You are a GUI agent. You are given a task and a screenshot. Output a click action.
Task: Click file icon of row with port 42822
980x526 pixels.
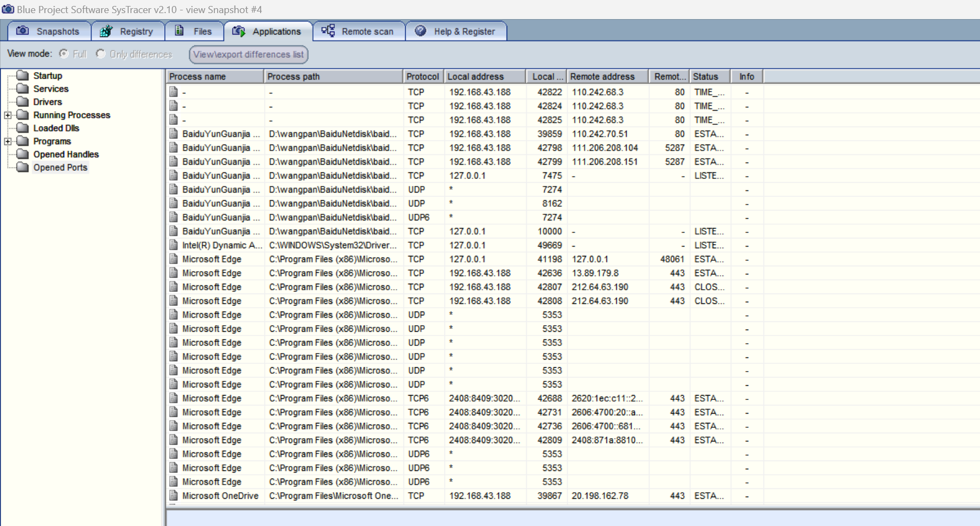tap(173, 92)
